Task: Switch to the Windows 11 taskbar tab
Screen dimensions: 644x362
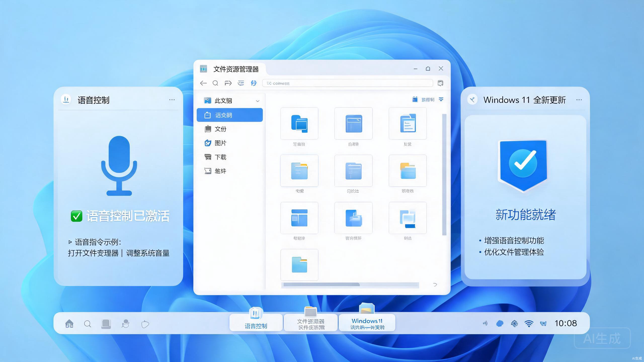Action: 367,323
